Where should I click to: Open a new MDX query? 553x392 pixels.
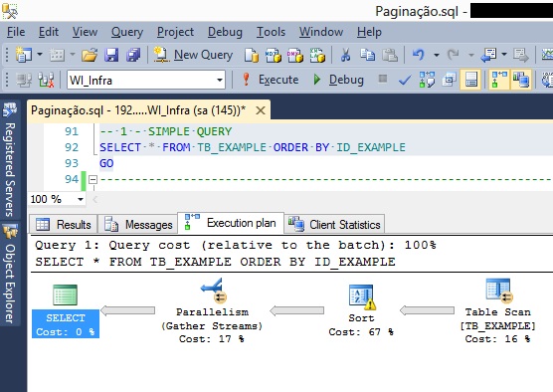tap(273, 55)
